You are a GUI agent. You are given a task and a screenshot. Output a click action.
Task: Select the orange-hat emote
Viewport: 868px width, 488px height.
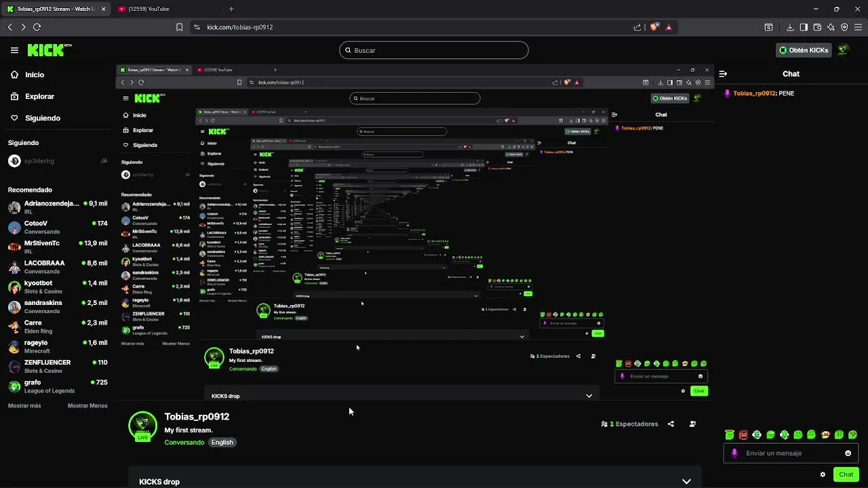(x=825, y=434)
